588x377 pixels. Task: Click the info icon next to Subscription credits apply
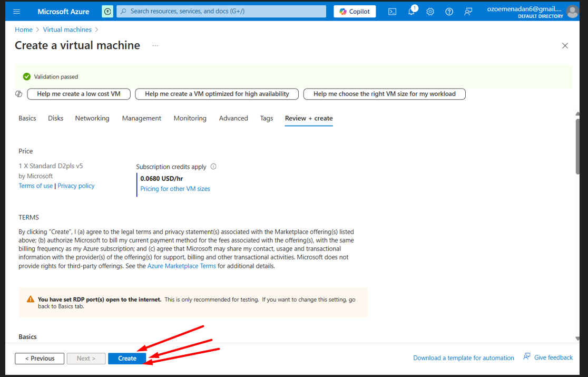point(213,167)
